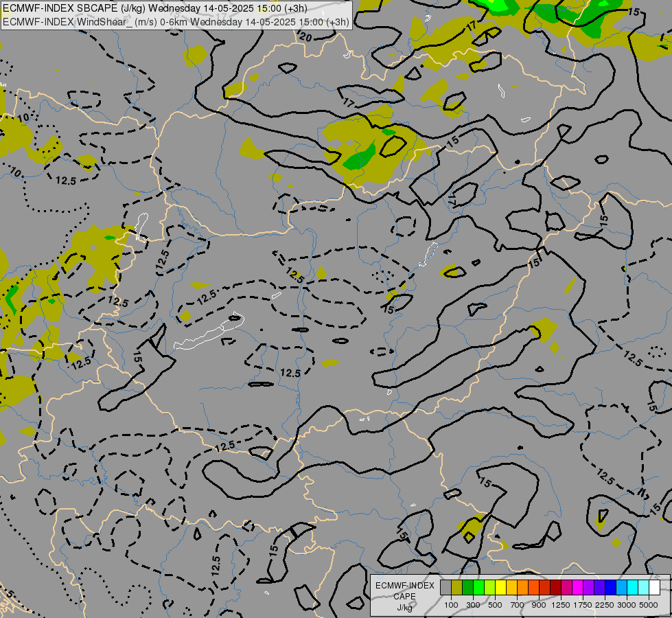The width and height of the screenshot is (672, 618).
Task: Click the legend value '1750'
Action: pyautogui.click(x=583, y=605)
